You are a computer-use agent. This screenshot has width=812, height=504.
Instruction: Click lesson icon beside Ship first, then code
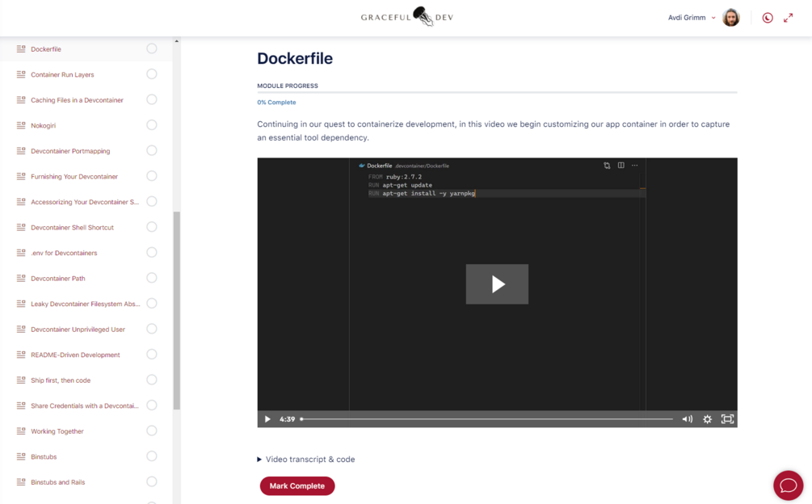[x=21, y=380]
